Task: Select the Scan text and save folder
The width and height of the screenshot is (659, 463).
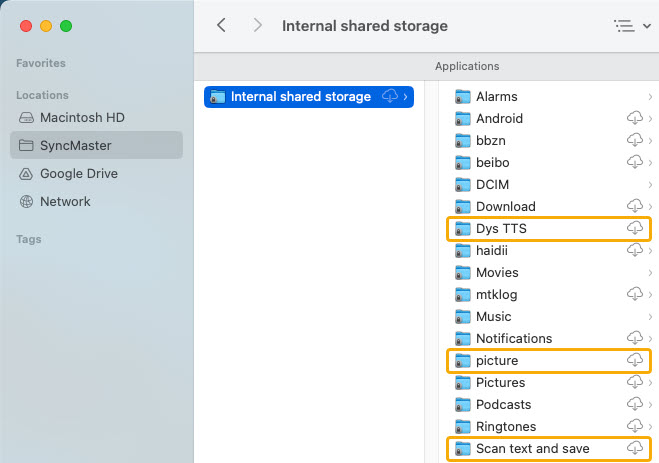Action: (x=549, y=448)
